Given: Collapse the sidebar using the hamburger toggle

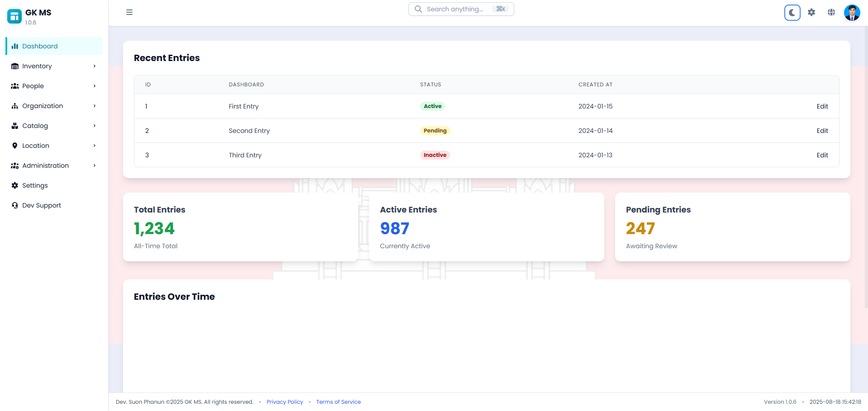Looking at the screenshot, I should (129, 12).
